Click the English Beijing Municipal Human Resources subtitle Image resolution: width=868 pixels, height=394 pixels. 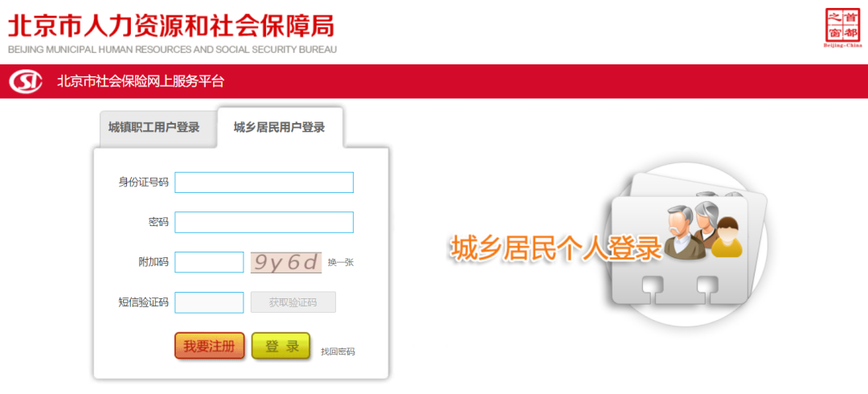coord(172,50)
